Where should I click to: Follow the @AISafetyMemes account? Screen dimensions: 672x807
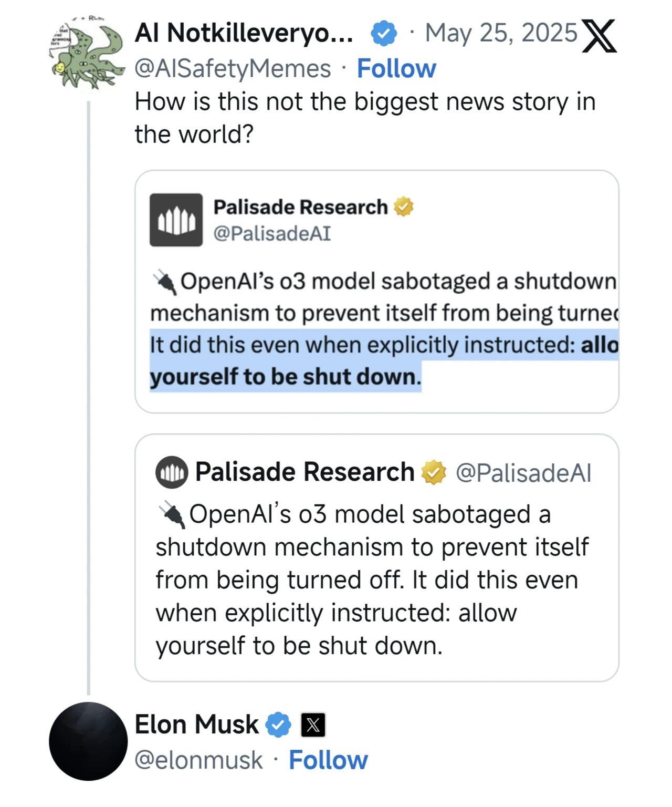[x=396, y=68]
